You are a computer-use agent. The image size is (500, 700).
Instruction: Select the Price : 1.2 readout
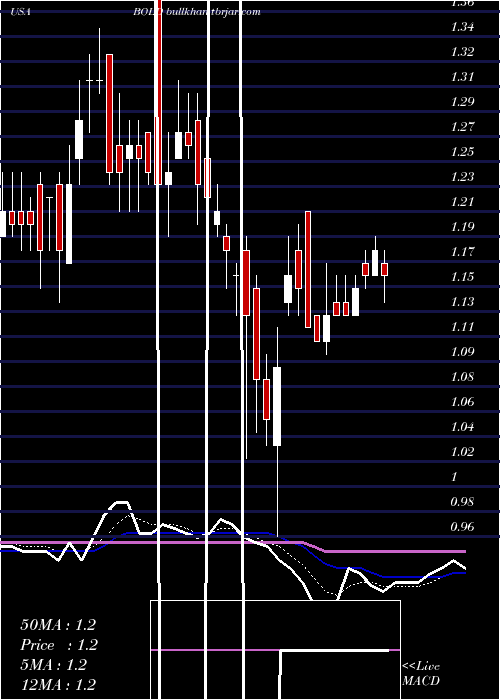click(59, 645)
